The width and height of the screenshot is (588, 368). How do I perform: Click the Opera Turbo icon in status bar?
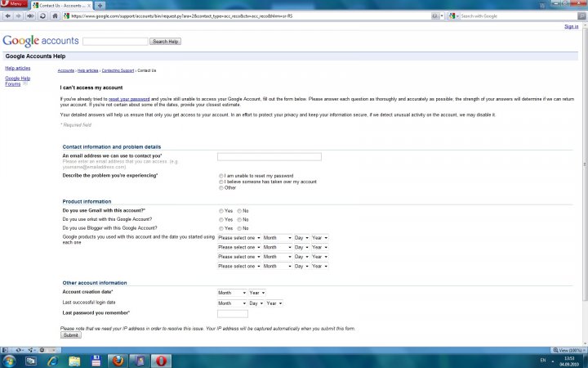point(42,350)
